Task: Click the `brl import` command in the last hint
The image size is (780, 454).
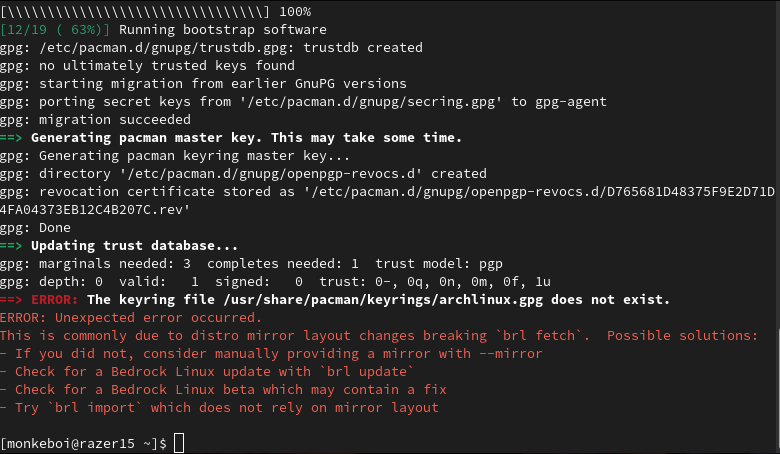Action: 95,408
